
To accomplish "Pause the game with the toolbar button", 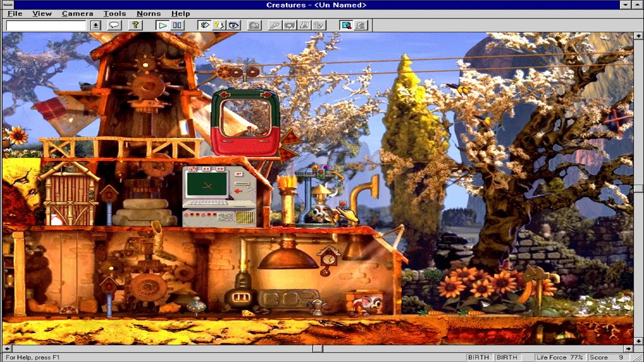I will pos(177,25).
